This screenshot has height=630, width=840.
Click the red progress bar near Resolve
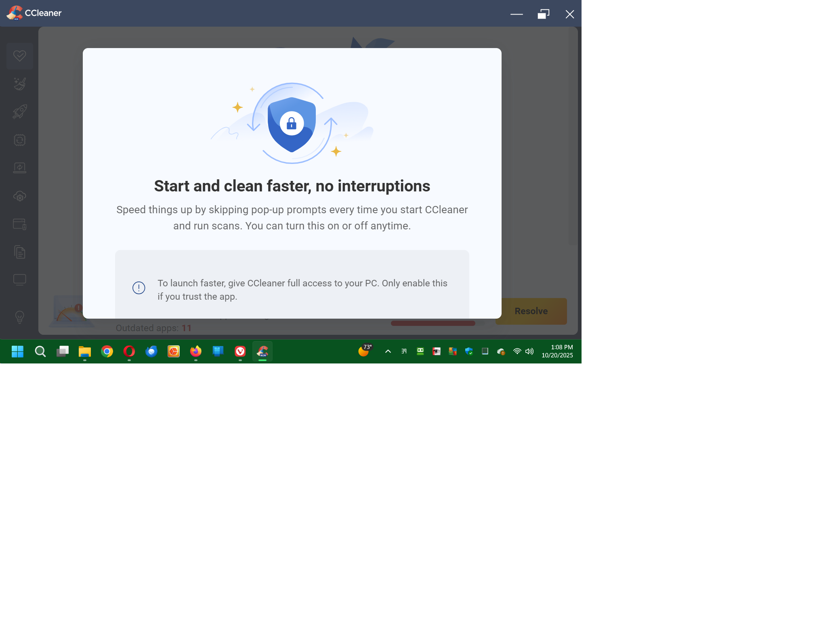click(433, 323)
